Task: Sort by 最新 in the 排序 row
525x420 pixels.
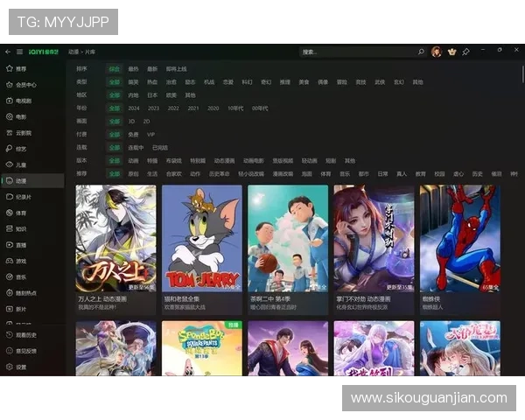Action: click(152, 68)
